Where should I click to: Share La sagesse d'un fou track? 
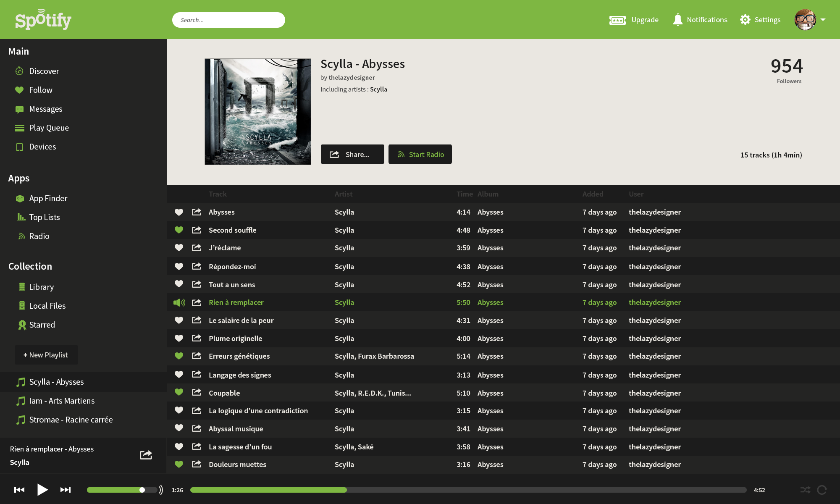click(197, 446)
